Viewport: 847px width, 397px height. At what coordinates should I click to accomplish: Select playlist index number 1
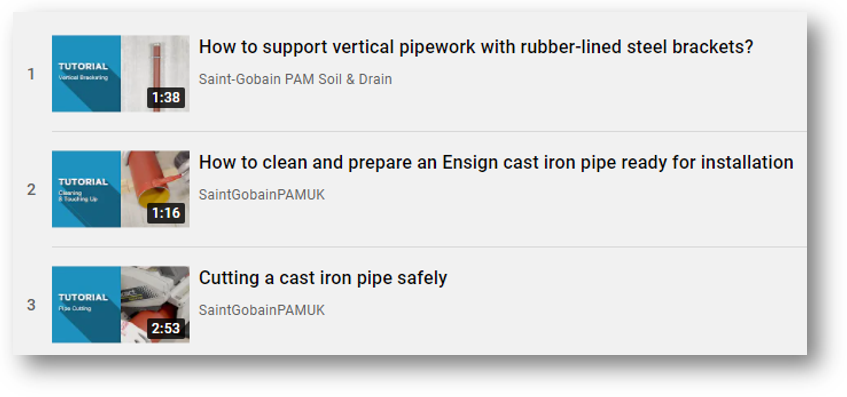(x=31, y=74)
